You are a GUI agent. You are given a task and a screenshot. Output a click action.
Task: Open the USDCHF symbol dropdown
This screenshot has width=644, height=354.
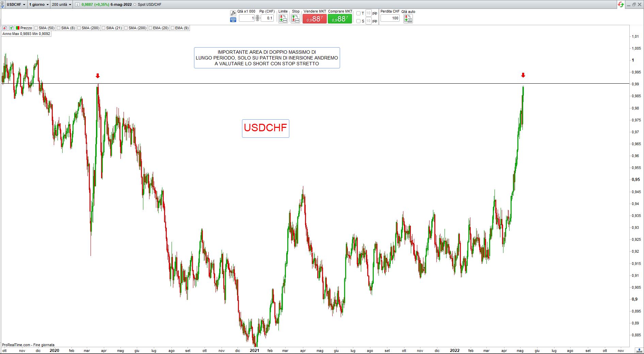16,4
